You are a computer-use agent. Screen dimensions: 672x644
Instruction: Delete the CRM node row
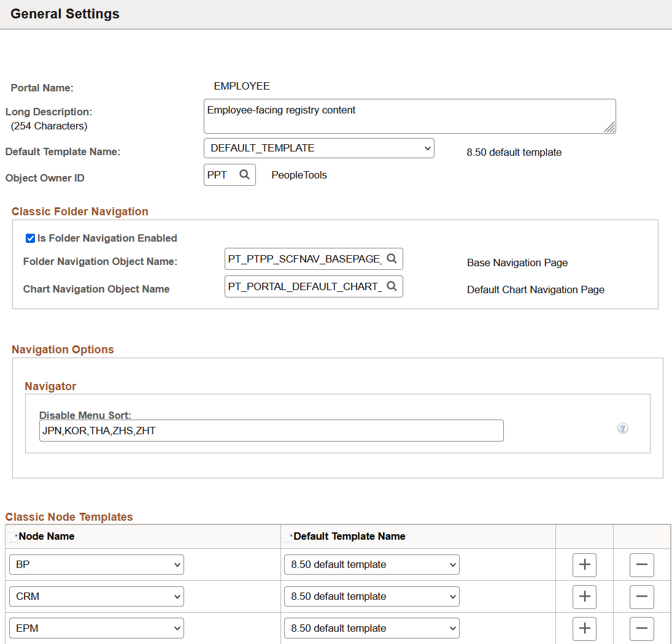click(x=642, y=596)
